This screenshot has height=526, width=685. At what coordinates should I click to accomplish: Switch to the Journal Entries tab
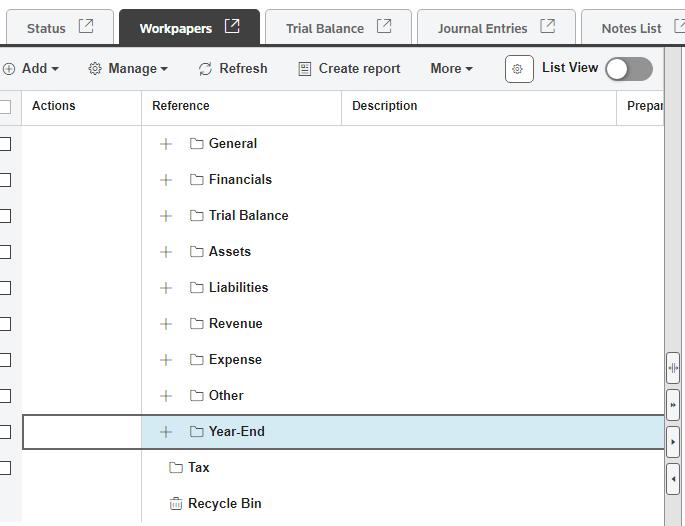pos(482,28)
